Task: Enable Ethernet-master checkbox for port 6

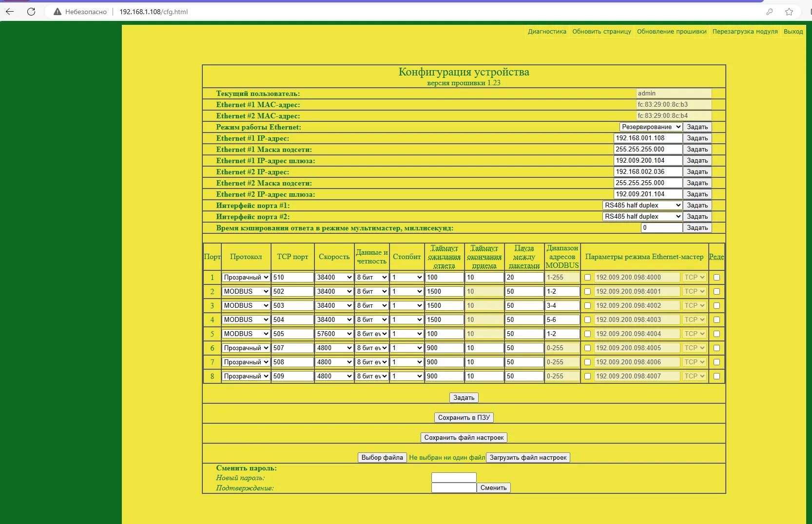Action: [587, 348]
